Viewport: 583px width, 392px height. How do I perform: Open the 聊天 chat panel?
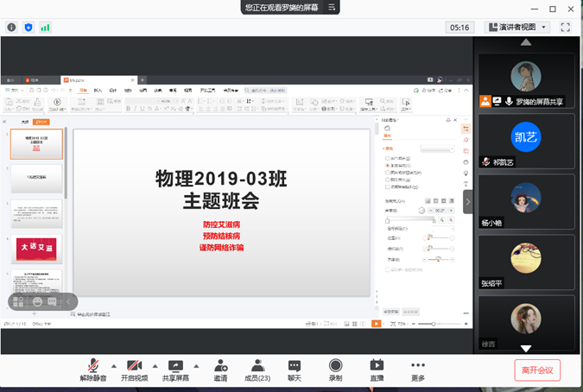[x=295, y=370]
